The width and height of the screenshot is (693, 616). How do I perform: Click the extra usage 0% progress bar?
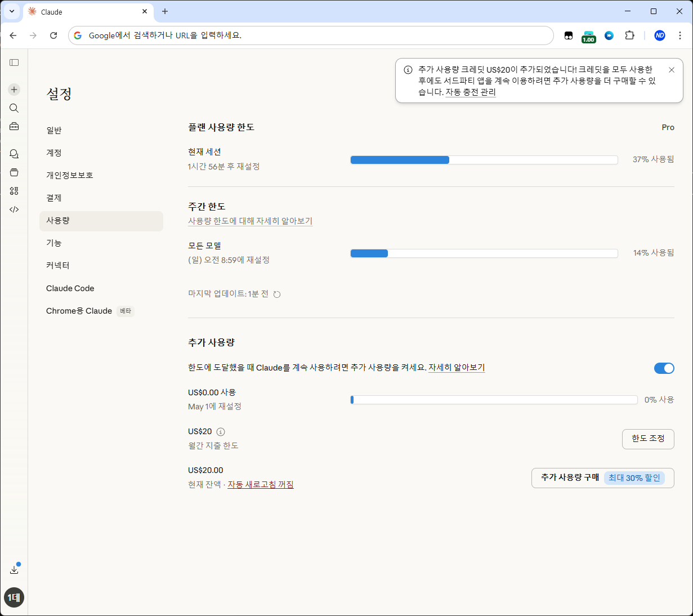tap(494, 400)
